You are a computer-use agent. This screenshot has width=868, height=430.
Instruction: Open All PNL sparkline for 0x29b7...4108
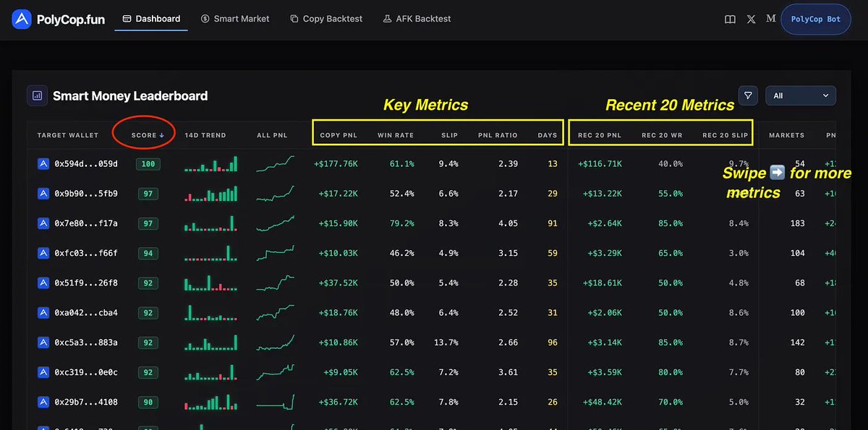pyautogui.click(x=276, y=402)
